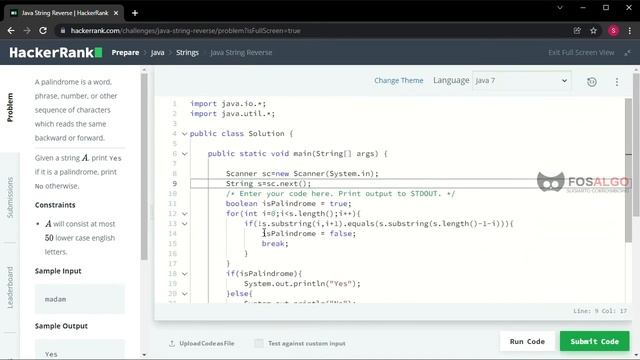Click the browser address bar URL
This screenshot has width=640, height=360.
tap(186, 31)
